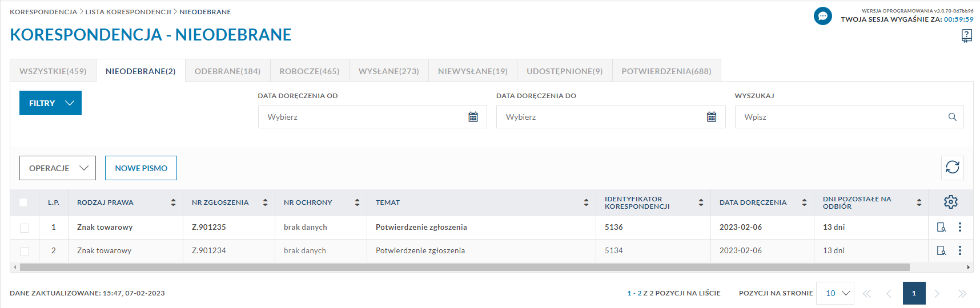This screenshot has width=980, height=308.
Task: Check the box for row 1
Action: [x=25, y=228]
